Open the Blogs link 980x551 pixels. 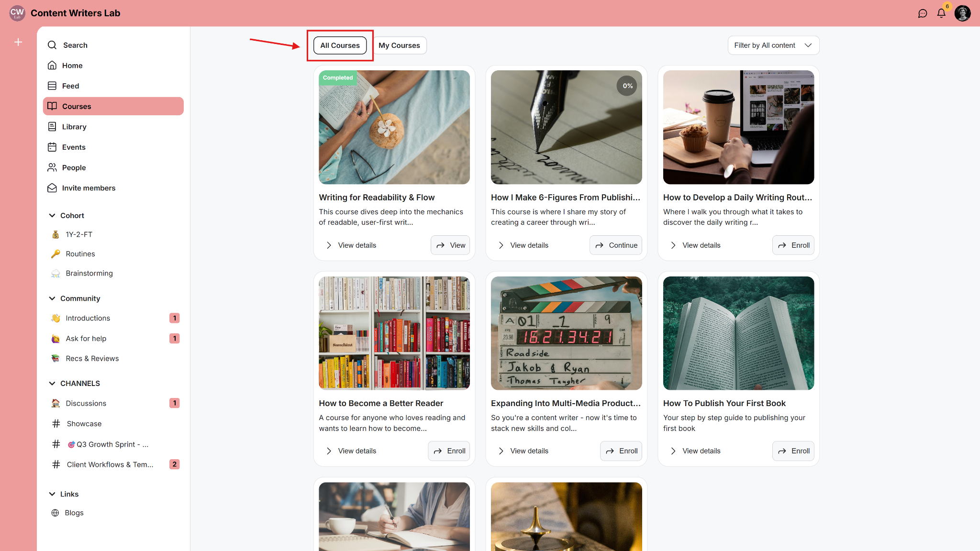click(x=74, y=513)
